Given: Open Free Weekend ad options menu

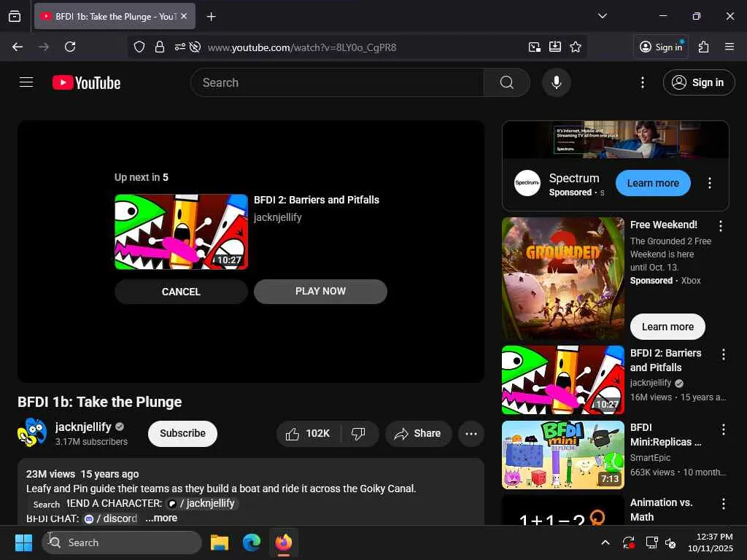Looking at the screenshot, I should [720, 226].
